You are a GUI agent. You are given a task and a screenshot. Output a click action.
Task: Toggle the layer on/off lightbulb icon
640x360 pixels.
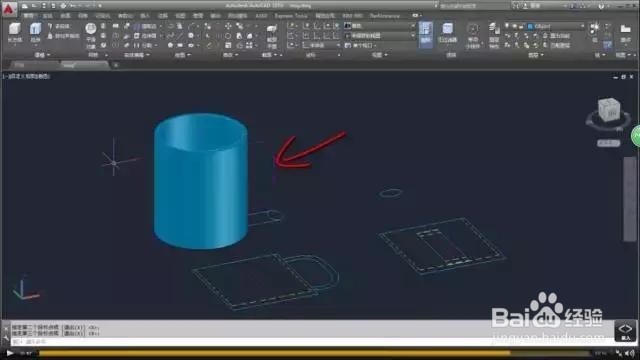(507, 26)
